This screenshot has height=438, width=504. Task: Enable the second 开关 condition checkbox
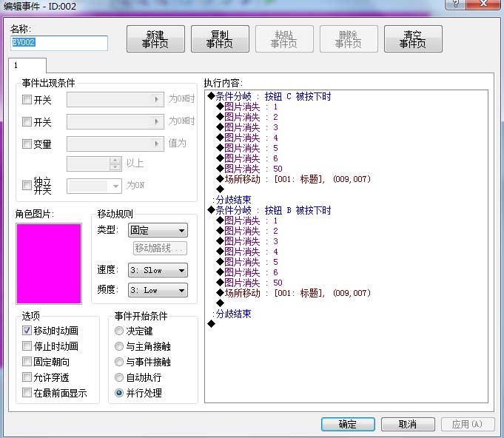(x=27, y=122)
